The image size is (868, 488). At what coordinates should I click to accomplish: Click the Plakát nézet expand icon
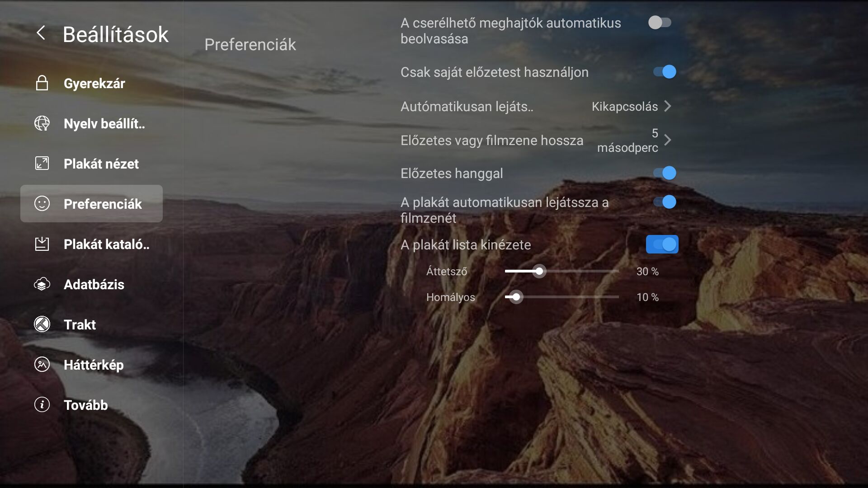42,163
